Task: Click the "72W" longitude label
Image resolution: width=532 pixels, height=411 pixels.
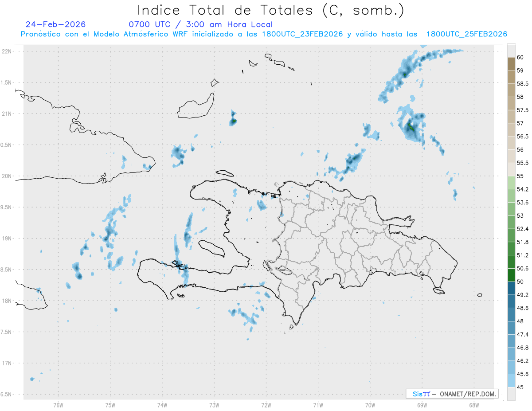Action: [266, 405]
